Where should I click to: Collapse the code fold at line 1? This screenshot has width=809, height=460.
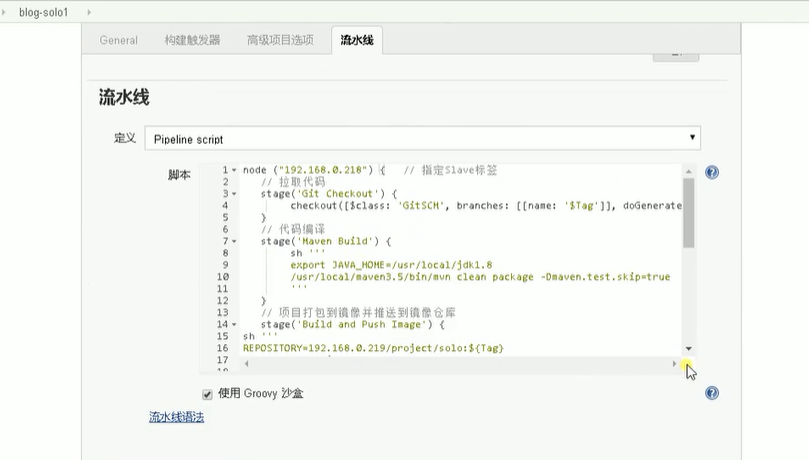point(234,170)
